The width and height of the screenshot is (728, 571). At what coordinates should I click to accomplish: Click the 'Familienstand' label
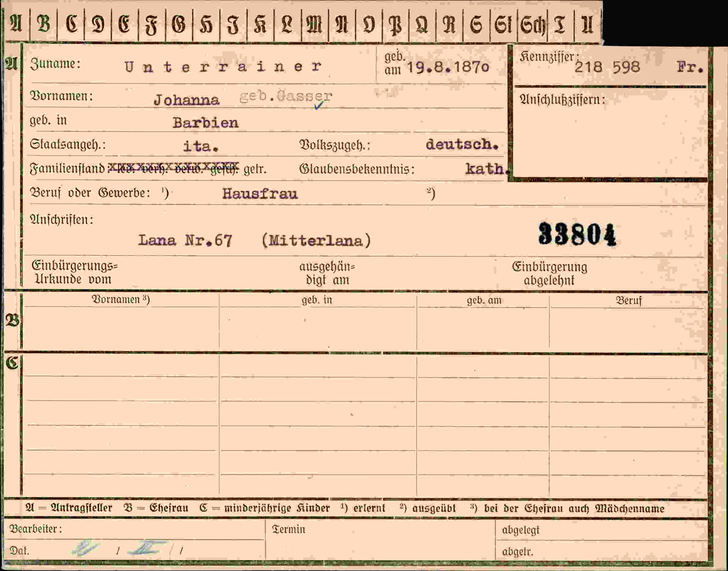coord(68,168)
